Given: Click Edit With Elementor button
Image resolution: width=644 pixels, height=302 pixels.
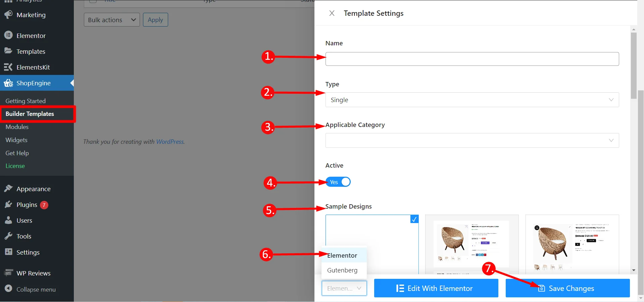Looking at the screenshot, I should pos(436,288).
